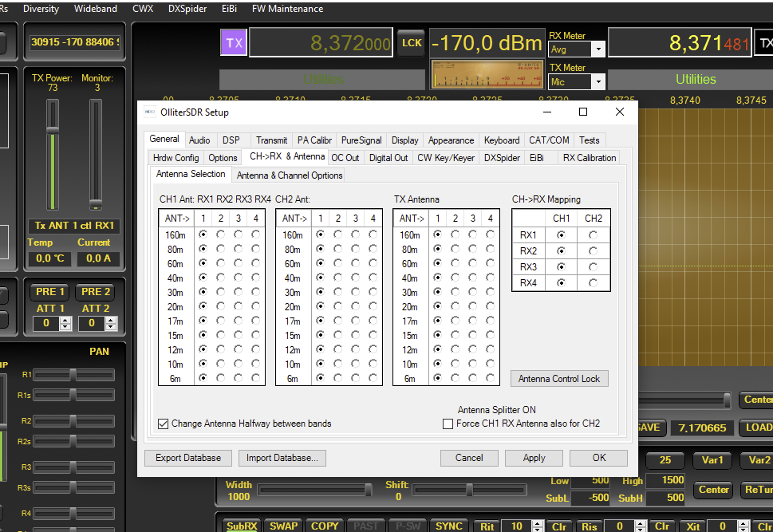
Task: Switch to the Antenna & Channel Options tab
Action: tap(290, 175)
